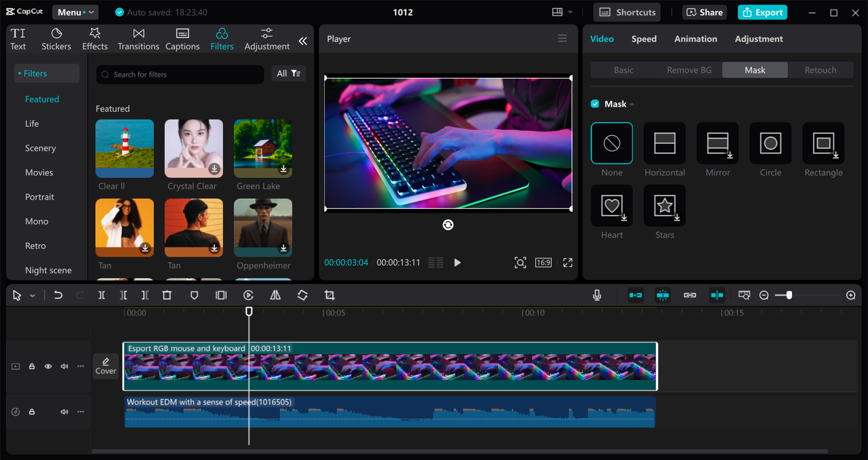868x460 pixels.
Task: Switch to the Adjustment tab in the inspector
Action: tap(759, 39)
